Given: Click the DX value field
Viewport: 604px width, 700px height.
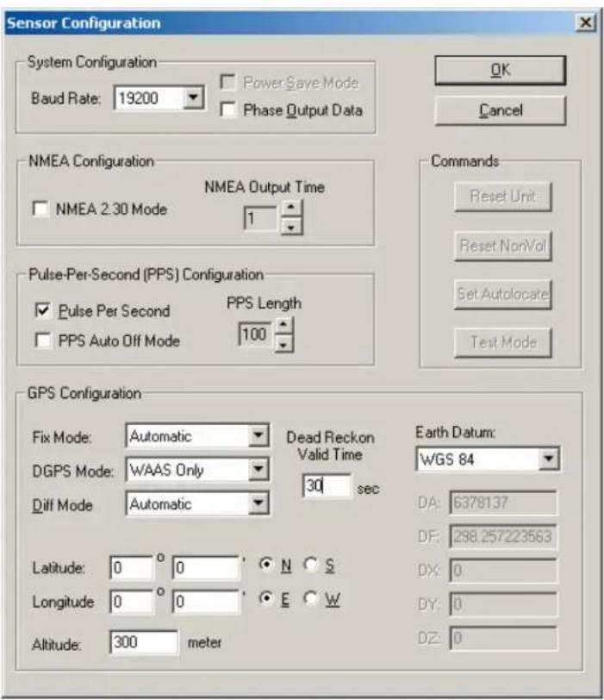Looking at the screenshot, I should [503, 570].
